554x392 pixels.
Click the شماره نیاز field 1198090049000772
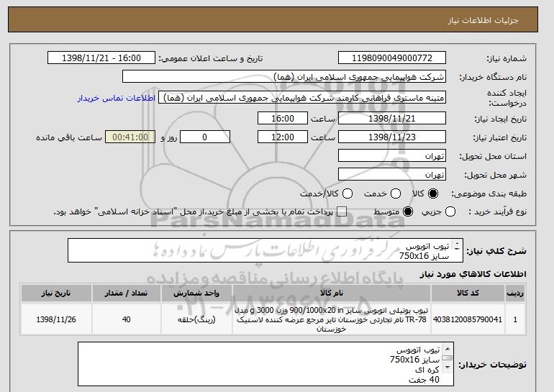coord(392,58)
